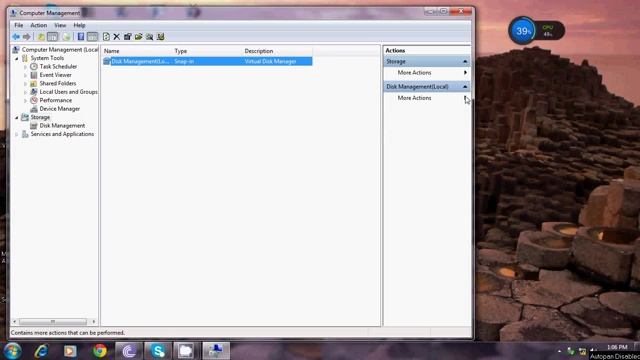
Task: Open Skype from the taskbar
Action: tap(158, 351)
